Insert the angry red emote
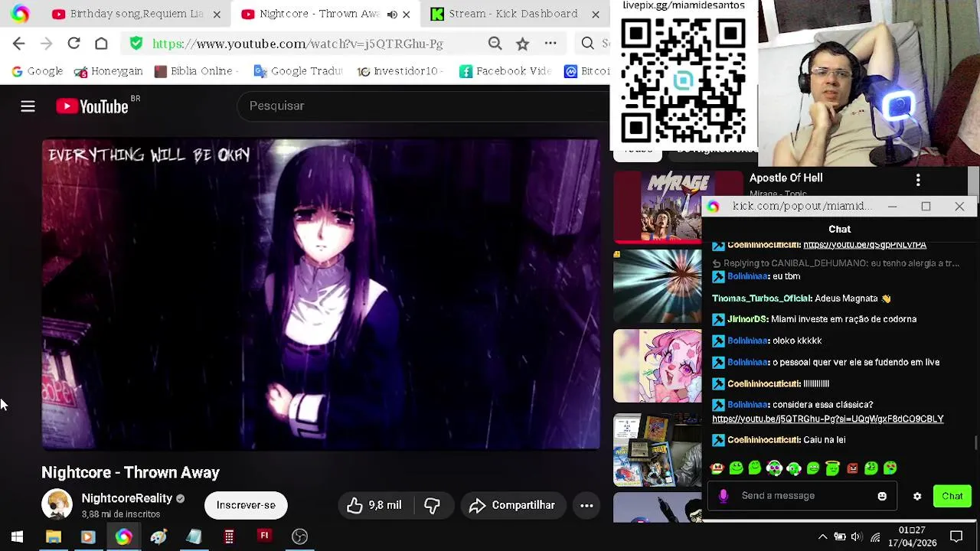 click(852, 468)
